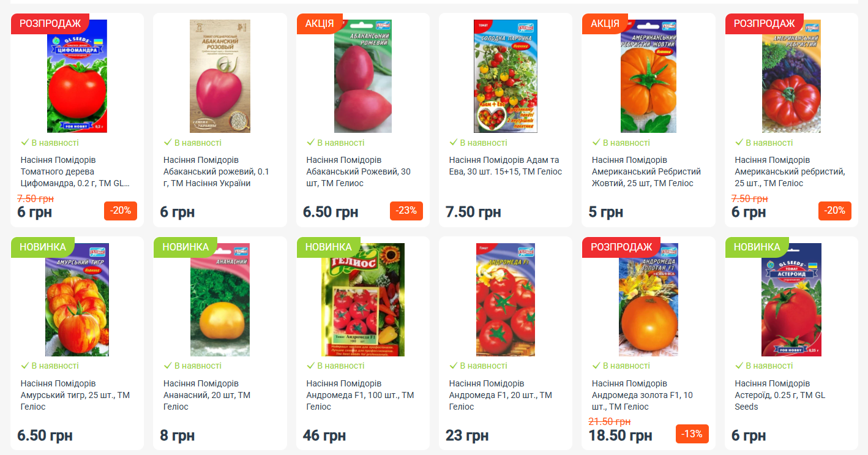Open the Цифомандра tomato seed packet image
868x455 pixels.
77,76
